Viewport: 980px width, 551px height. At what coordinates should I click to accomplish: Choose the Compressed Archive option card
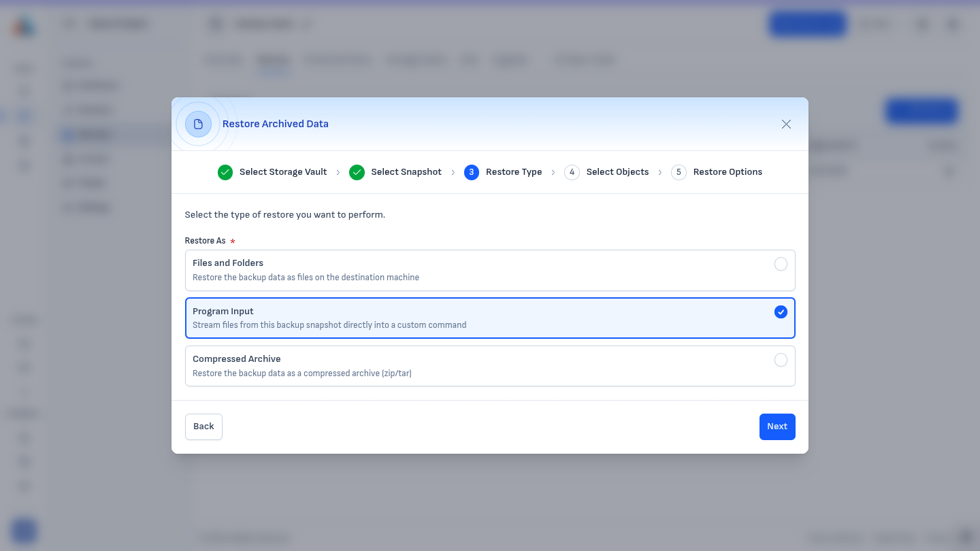click(x=490, y=366)
